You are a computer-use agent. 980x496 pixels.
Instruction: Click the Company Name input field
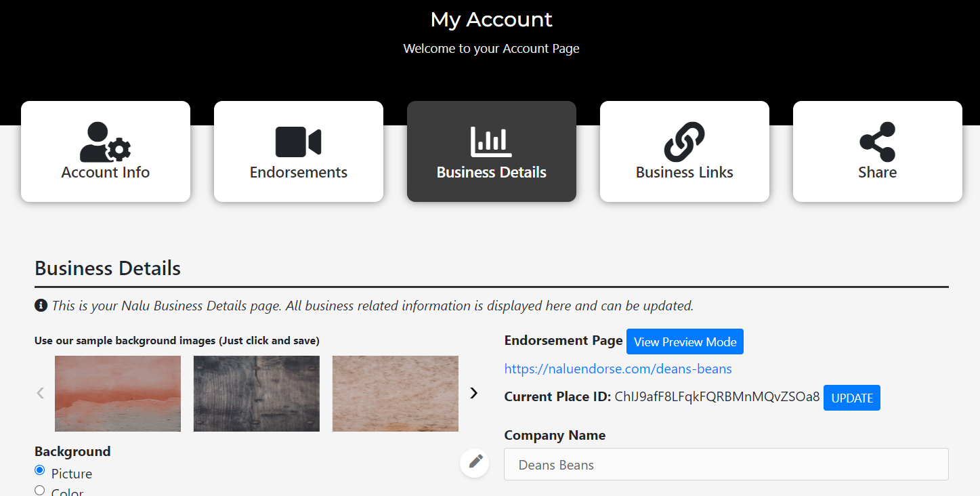[x=725, y=464]
